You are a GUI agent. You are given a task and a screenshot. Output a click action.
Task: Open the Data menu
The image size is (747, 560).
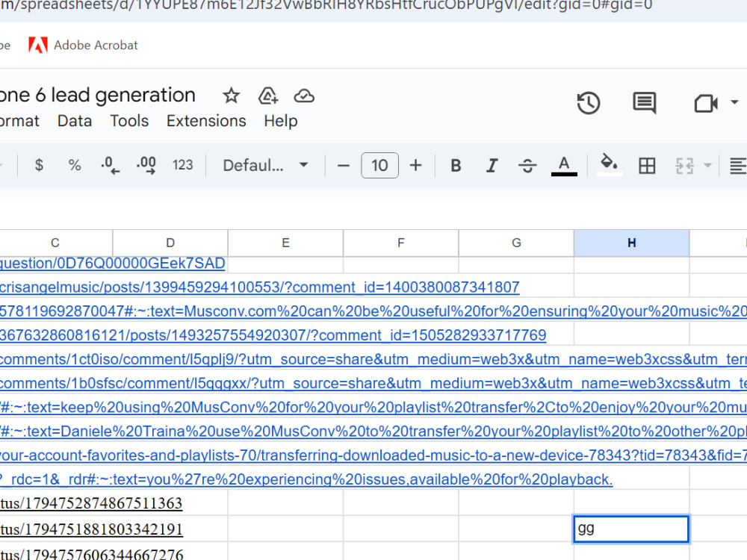[74, 121]
